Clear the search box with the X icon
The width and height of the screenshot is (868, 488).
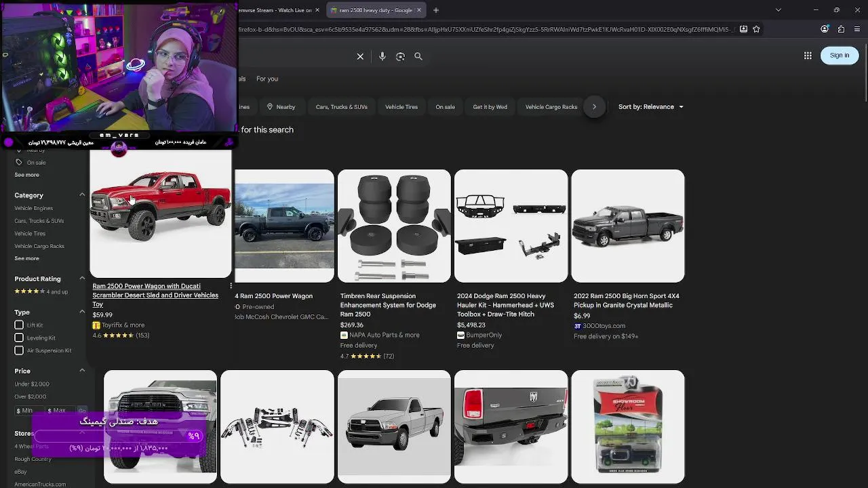(x=360, y=56)
